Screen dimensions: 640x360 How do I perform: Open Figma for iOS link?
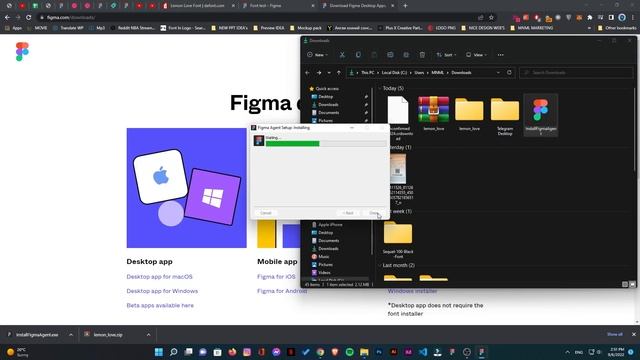click(x=276, y=277)
